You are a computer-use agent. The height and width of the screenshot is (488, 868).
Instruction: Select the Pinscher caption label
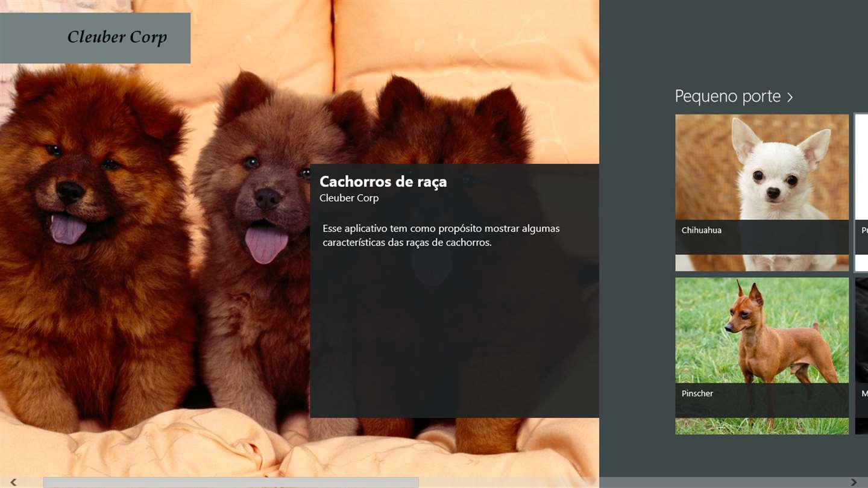[x=697, y=393]
